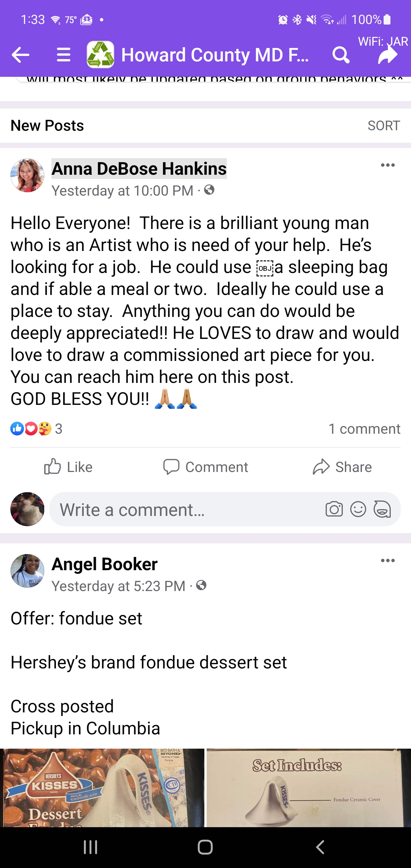Open options for Anna's post
The height and width of the screenshot is (868, 411).
click(x=387, y=165)
